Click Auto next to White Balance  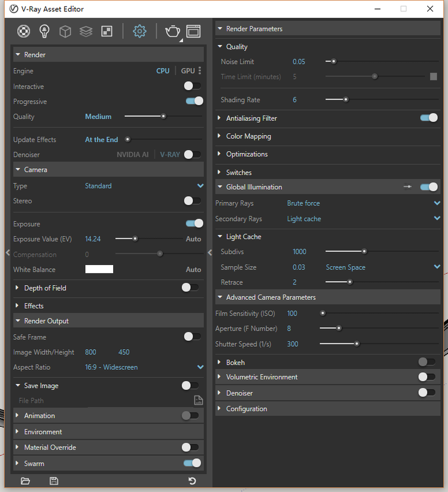tap(193, 270)
